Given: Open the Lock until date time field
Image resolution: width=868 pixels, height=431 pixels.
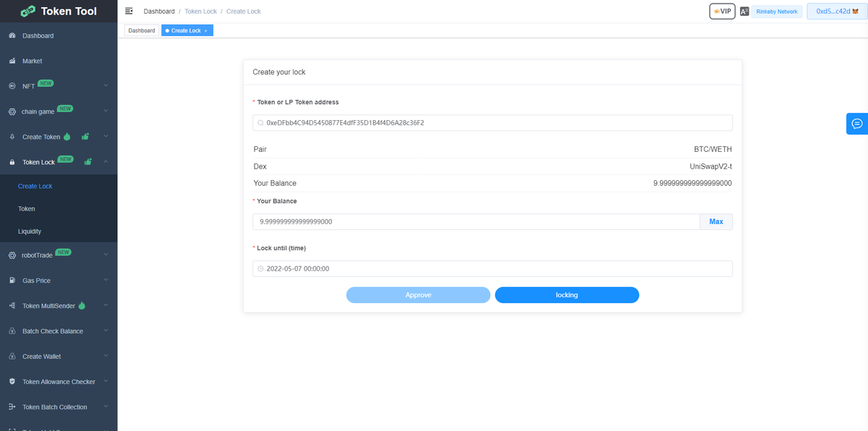Looking at the screenshot, I should [x=493, y=269].
